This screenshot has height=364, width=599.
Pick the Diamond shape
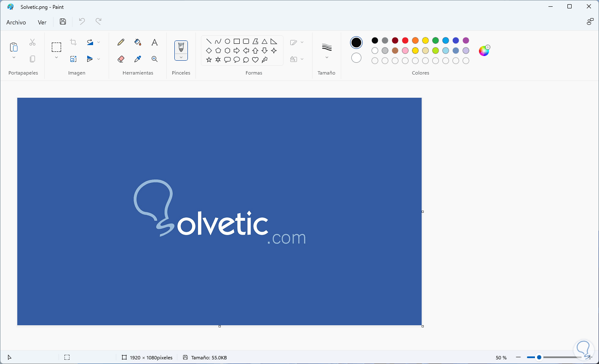(x=209, y=51)
